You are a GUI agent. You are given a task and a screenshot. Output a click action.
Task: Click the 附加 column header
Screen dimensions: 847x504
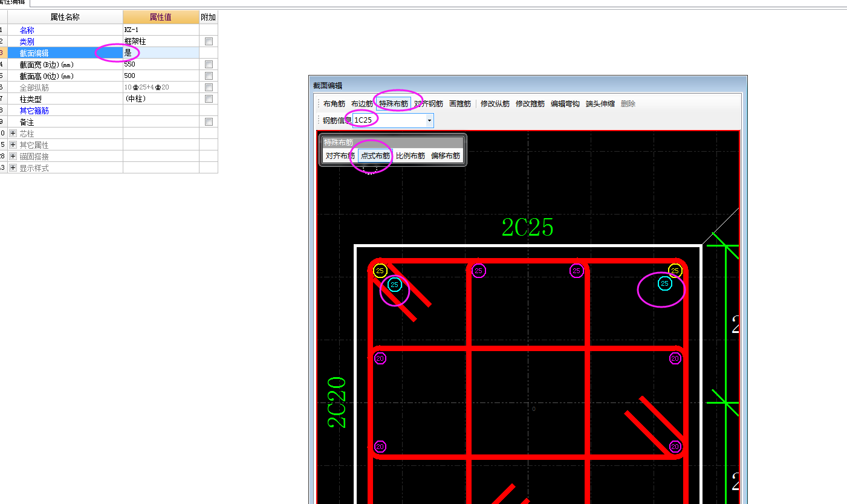click(x=209, y=18)
